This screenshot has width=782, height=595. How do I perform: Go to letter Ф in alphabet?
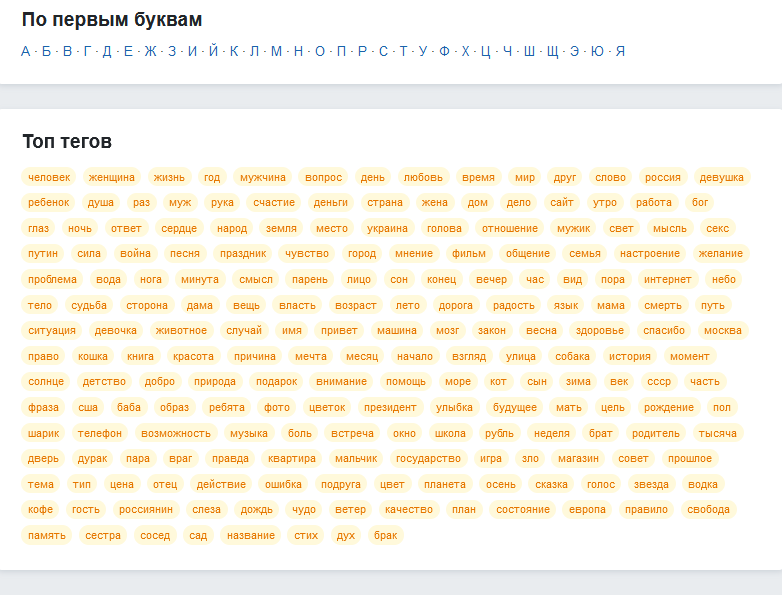pyautogui.click(x=444, y=51)
